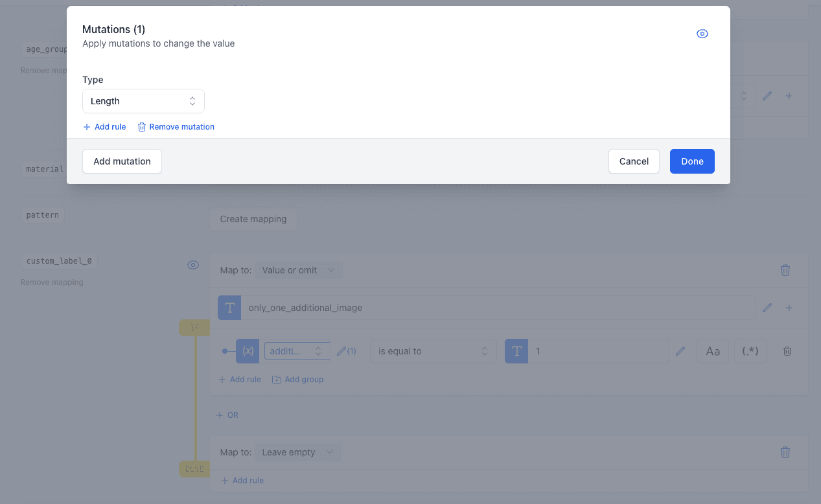This screenshot has width=821, height=504.
Task: Toggle the eye icon beside custom_label_0
Action: coord(192,264)
